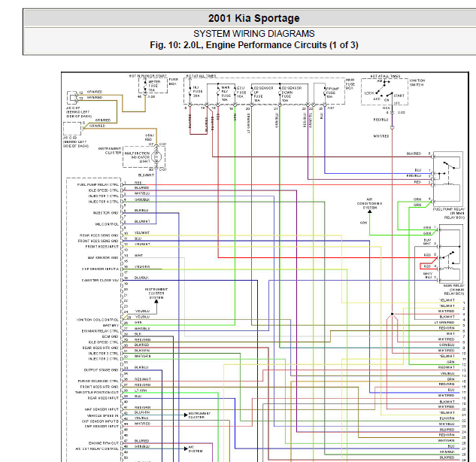Click the START position of ignition switch
This screenshot has width=476, height=462.
399,96
